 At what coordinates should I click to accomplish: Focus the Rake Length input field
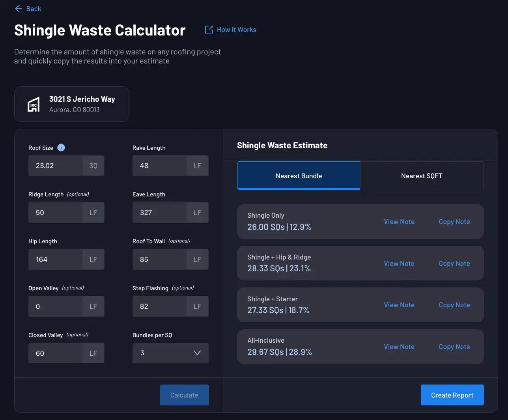coord(160,166)
